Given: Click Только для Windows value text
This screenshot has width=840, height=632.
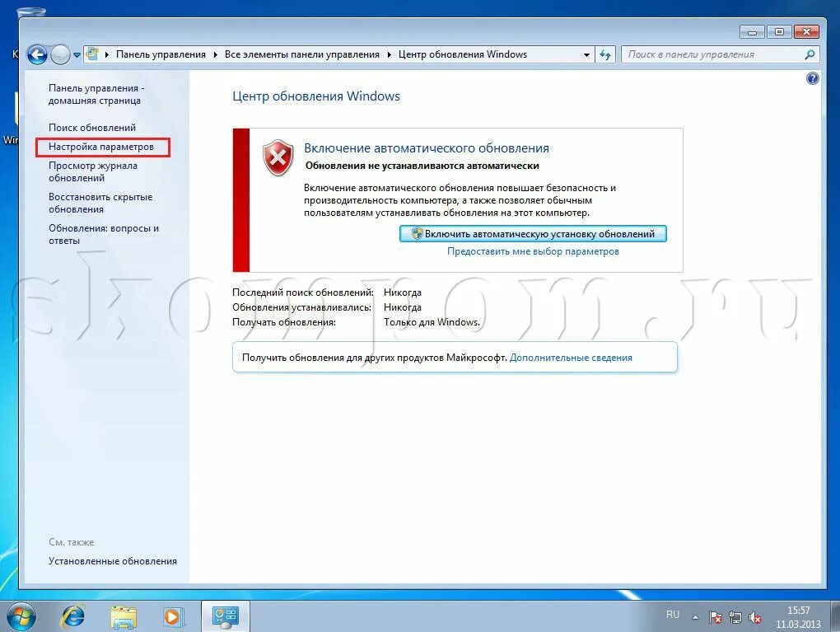Looking at the screenshot, I should pos(432,322).
